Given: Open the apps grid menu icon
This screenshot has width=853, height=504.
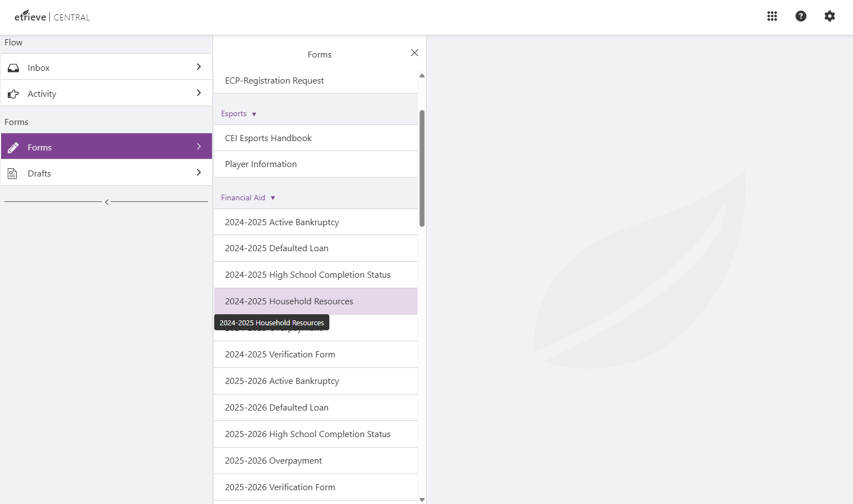Looking at the screenshot, I should (x=772, y=16).
